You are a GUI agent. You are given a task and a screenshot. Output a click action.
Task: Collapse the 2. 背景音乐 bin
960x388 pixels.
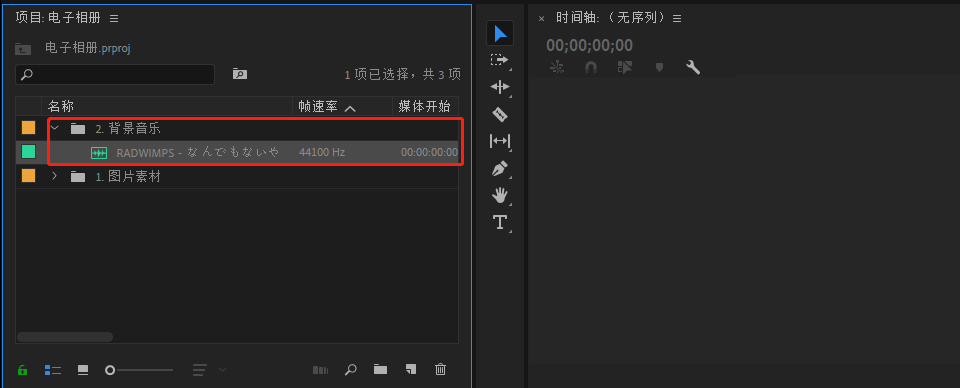54,128
